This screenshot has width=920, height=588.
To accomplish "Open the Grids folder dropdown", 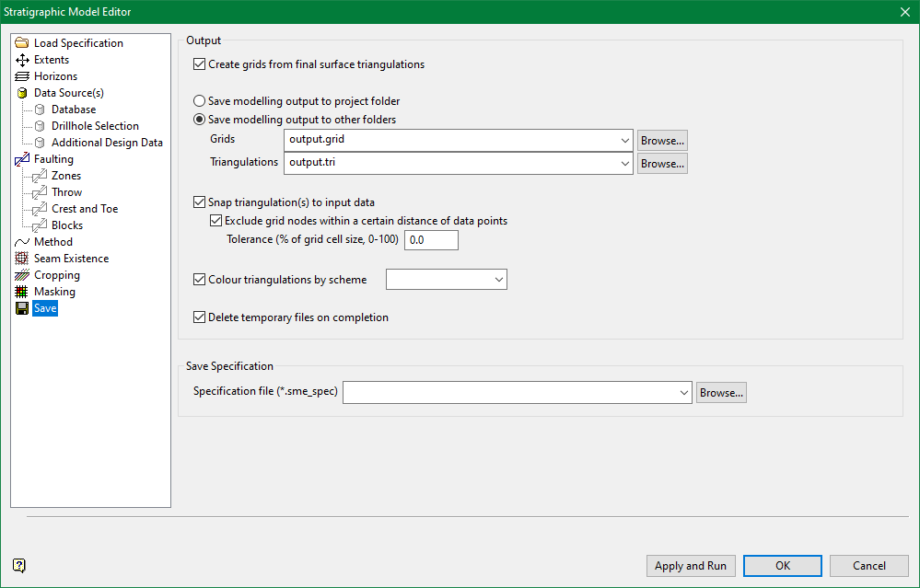I will (x=625, y=140).
